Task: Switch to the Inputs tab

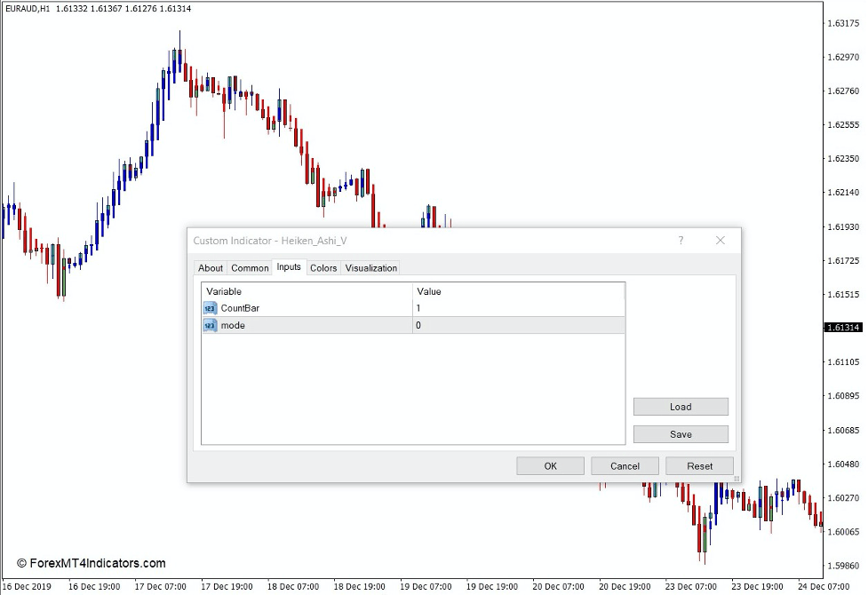Action: click(x=288, y=267)
